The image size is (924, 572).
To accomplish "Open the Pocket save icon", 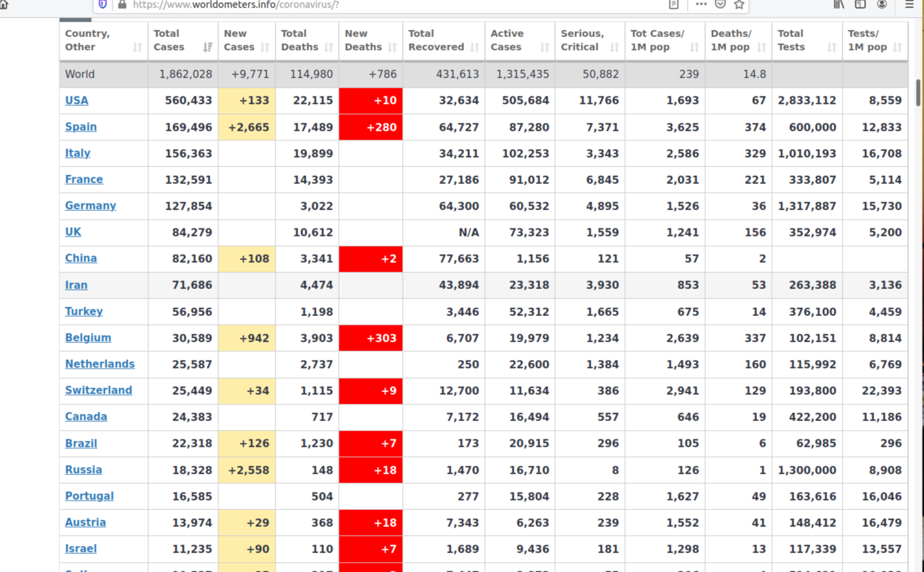I will click(720, 4).
